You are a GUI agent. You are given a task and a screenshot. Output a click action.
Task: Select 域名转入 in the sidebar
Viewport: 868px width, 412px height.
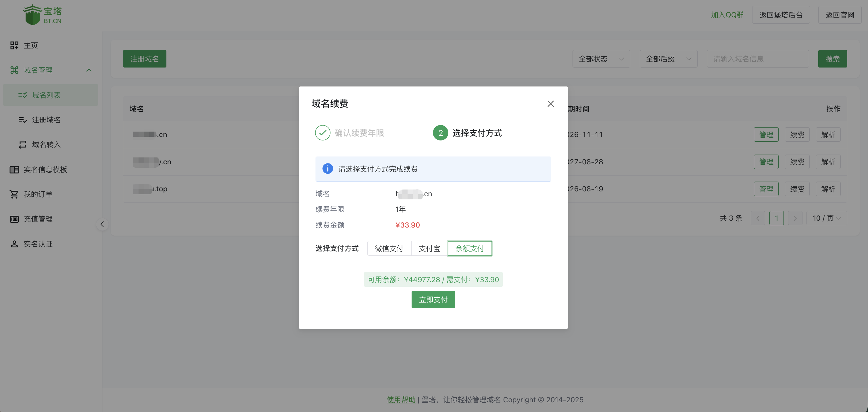coord(46,145)
